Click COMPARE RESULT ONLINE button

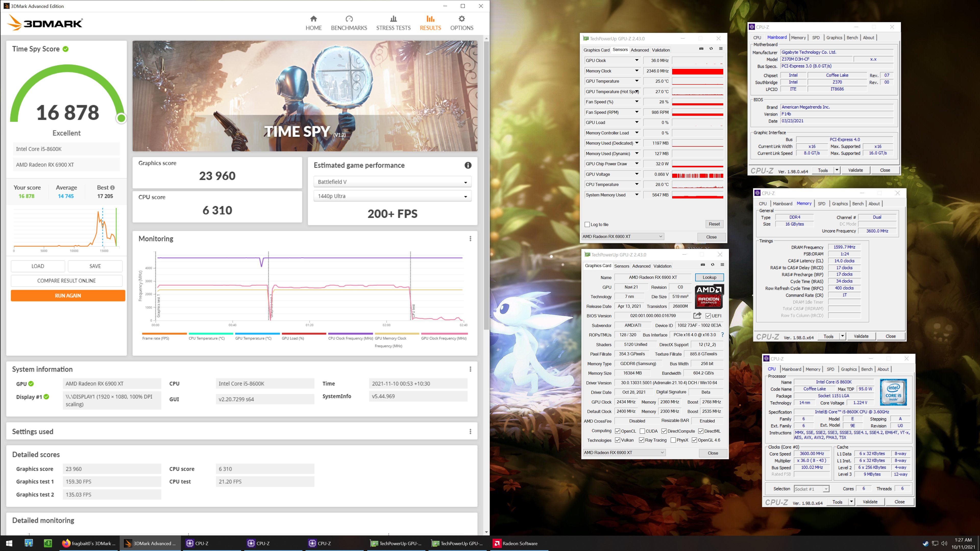67,281
